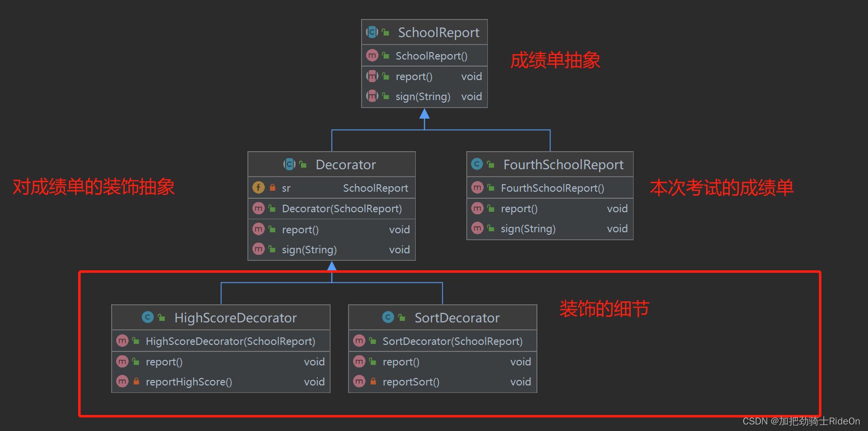Select report() in FourthSchoolReport class

coord(550,208)
